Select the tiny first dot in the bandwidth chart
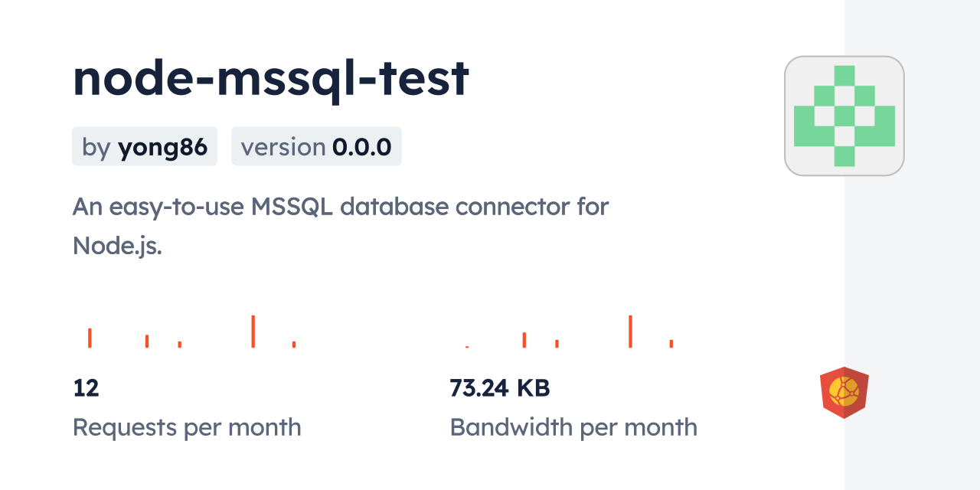980x490 pixels. (x=467, y=347)
